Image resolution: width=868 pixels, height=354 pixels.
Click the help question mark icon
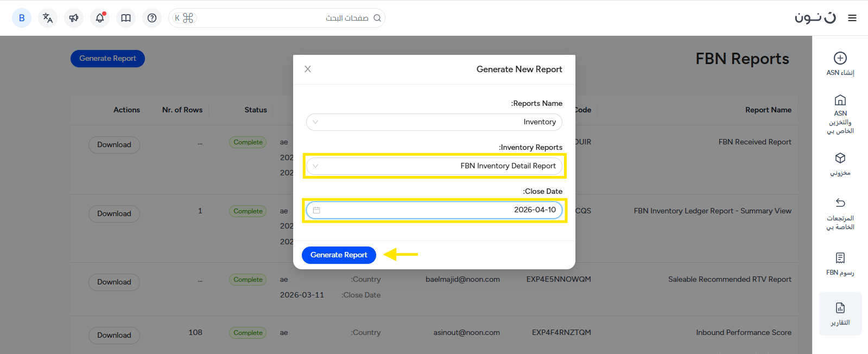[152, 18]
